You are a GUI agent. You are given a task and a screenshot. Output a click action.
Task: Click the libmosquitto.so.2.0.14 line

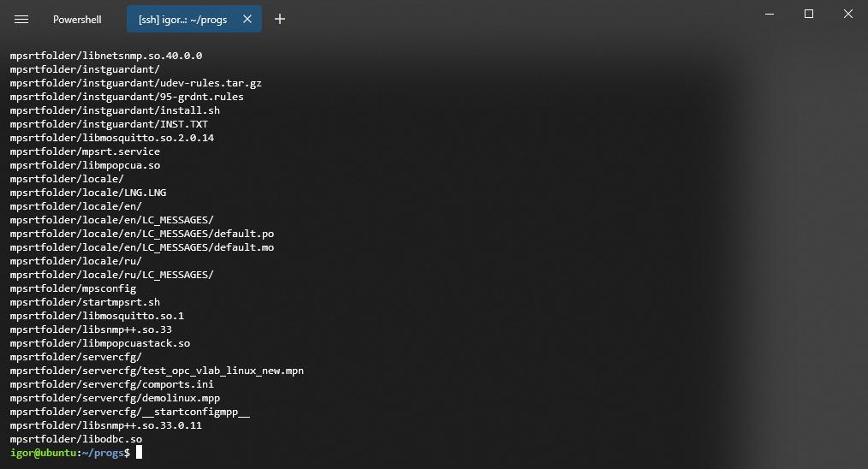(x=112, y=138)
